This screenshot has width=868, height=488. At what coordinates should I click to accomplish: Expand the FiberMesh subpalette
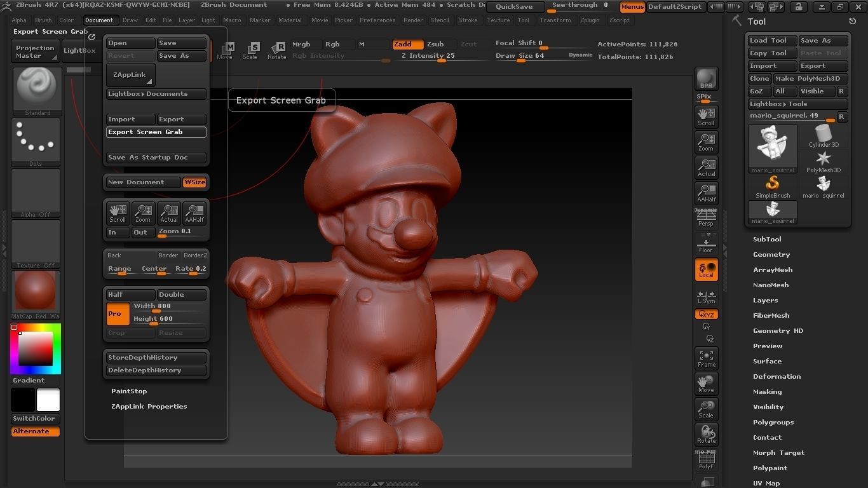[x=771, y=316]
